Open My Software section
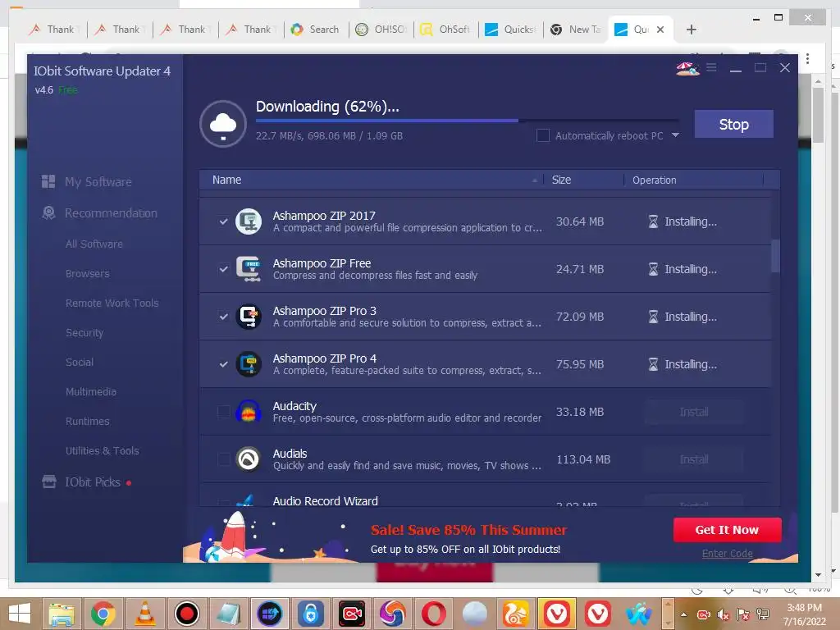 pos(98,182)
